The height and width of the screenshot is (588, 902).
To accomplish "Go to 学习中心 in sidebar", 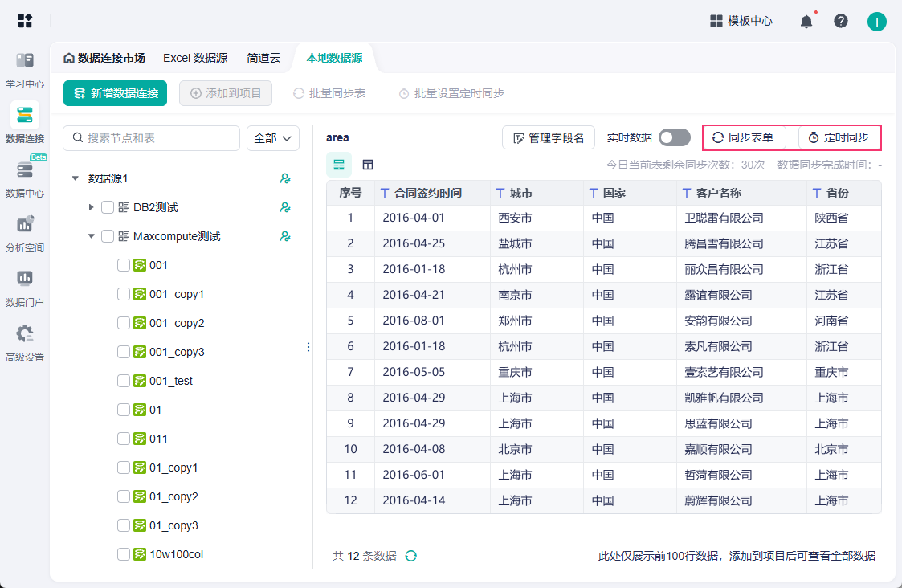I will tap(25, 70).
